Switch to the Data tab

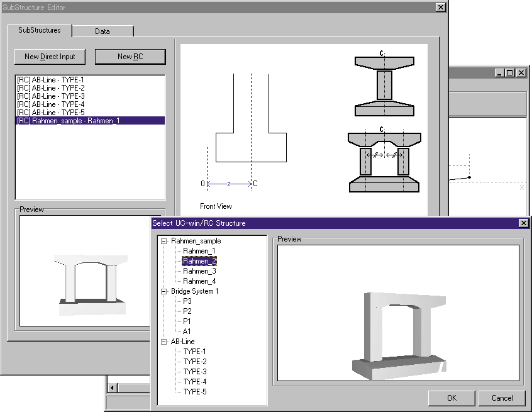click(x=103, y=31)
